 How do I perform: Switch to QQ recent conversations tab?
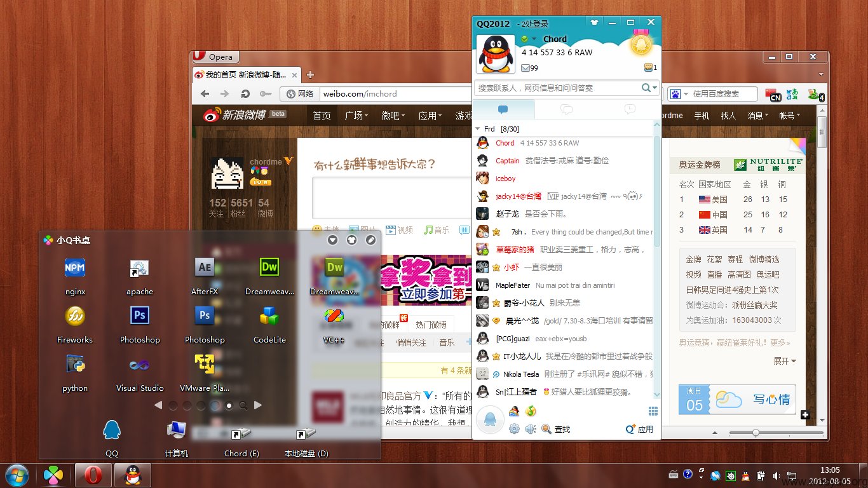point(629,109)
